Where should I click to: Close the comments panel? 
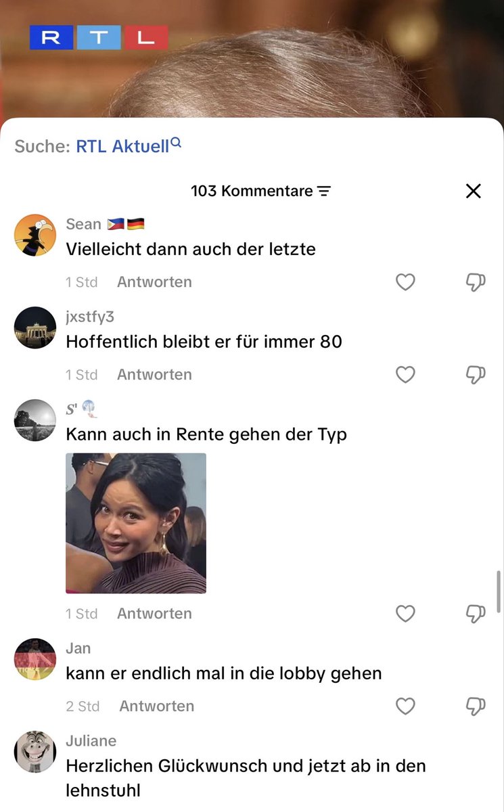coord(474,191)
